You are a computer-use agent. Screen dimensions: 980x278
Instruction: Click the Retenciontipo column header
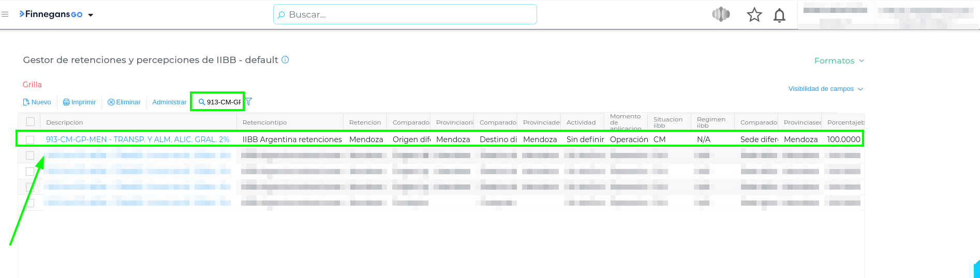264,122
